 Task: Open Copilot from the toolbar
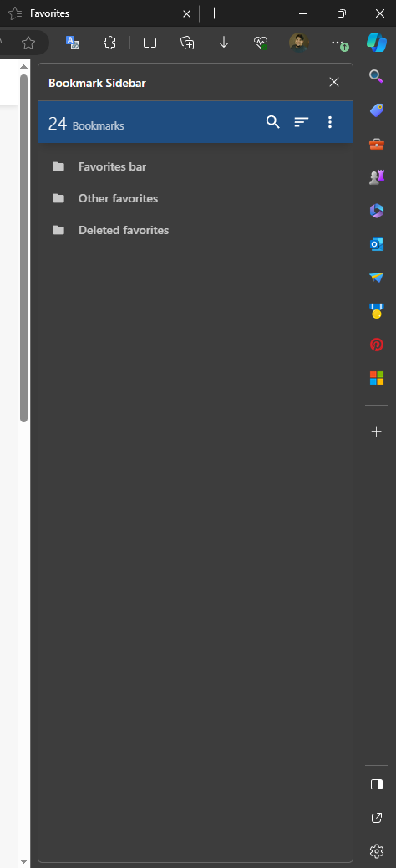pos(377,43)
